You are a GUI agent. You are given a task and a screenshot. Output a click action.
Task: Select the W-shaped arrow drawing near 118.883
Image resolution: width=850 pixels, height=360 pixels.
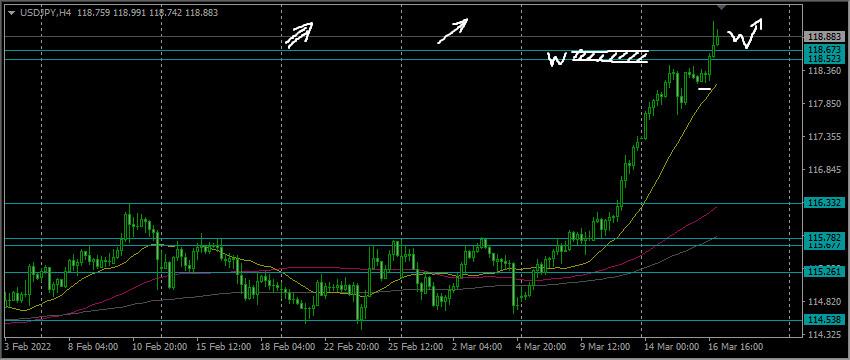click(x=745, y=34)
